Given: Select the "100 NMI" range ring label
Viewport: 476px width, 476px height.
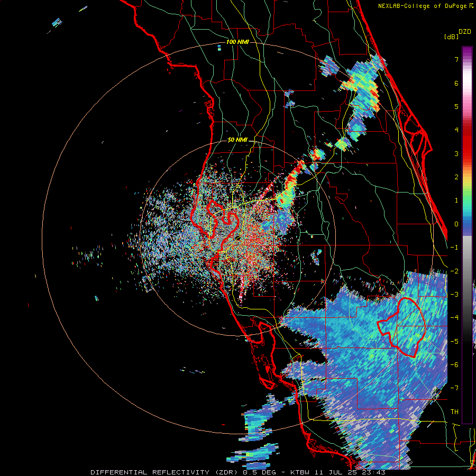Looking at the screenshot, I should pyautogui.click(x=237, y=42).
